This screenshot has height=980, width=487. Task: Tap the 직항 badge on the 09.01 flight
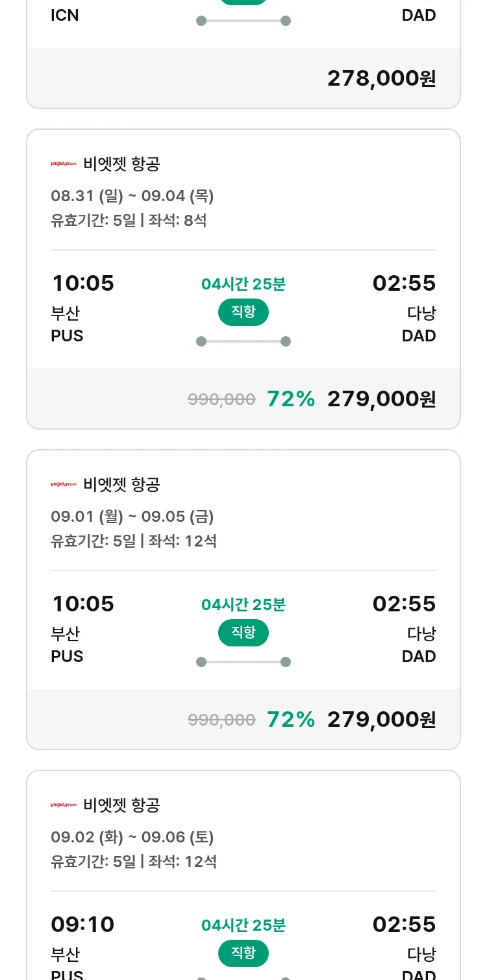pyautogui.click(x=243, y=633)
